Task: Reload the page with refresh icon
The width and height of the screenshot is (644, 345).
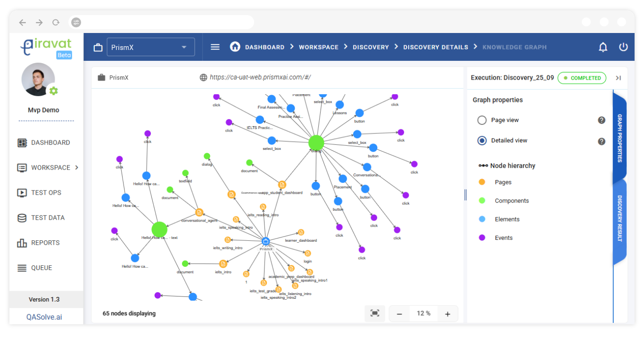Action: [56, 22]
